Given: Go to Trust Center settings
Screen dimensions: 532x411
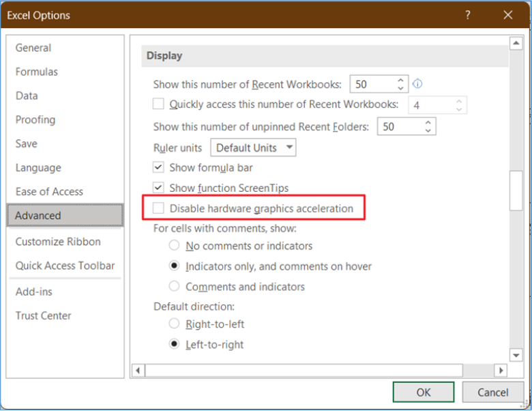Looking at the screenshot, I should [44, 315].
